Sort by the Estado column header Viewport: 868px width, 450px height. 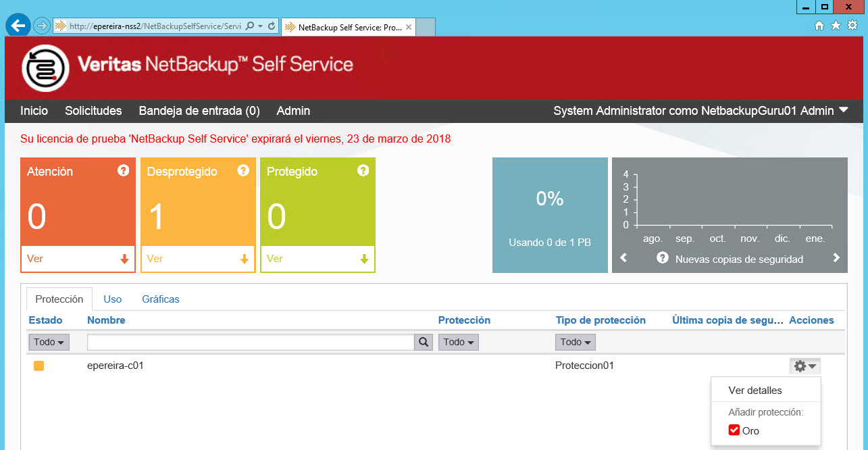coord(45,320)
